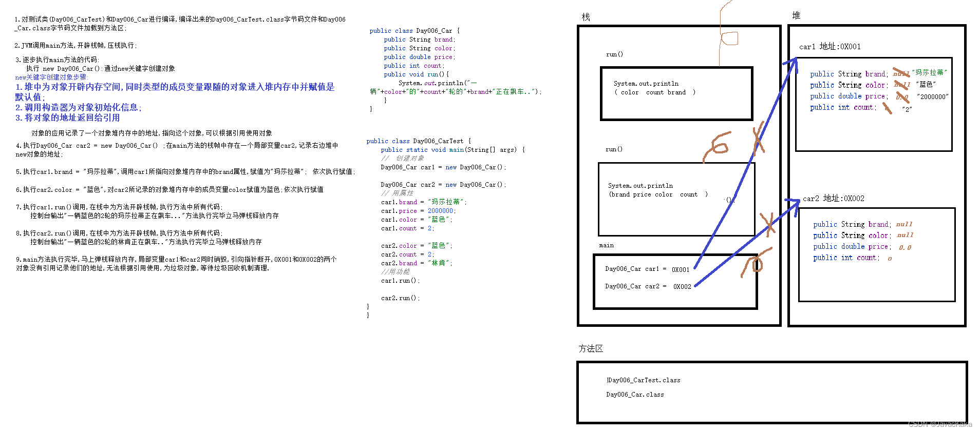980x432 pixels.
Task: Click the "2000000" value in car1 heap object
Action: [x=932, y=96]
